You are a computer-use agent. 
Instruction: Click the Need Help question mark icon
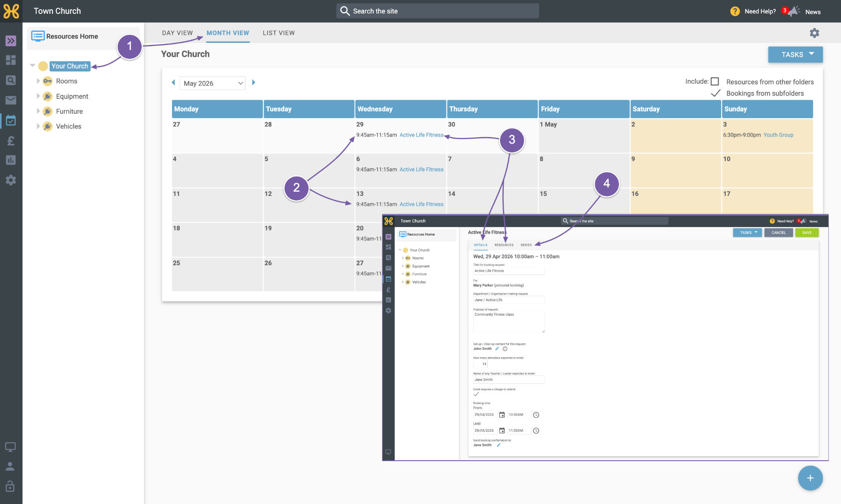pos(735,11)
